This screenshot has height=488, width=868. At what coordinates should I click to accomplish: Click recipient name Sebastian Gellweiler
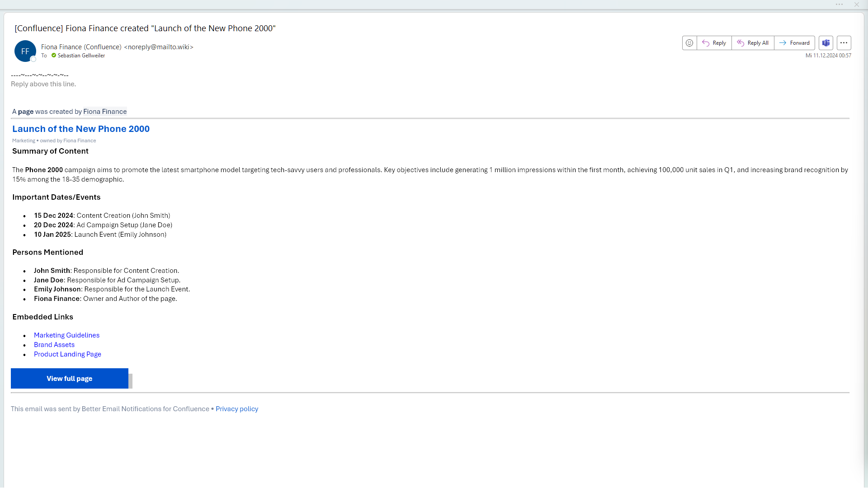[x=81, y=56]
